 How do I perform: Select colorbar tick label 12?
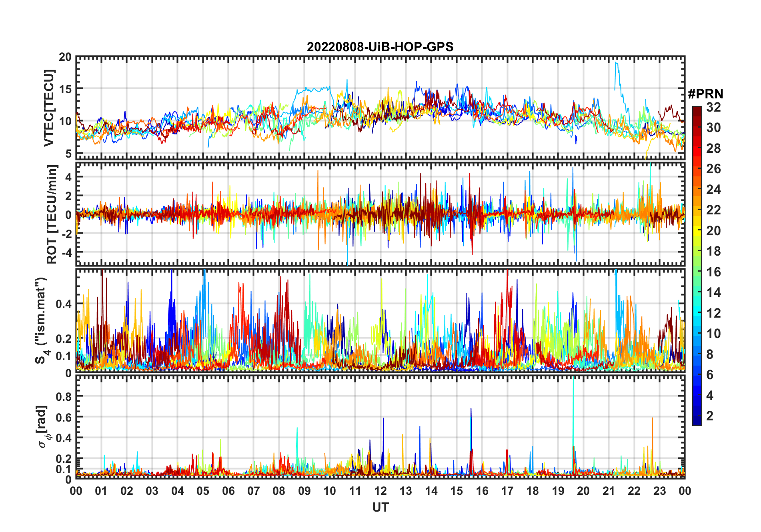[713, 313]
